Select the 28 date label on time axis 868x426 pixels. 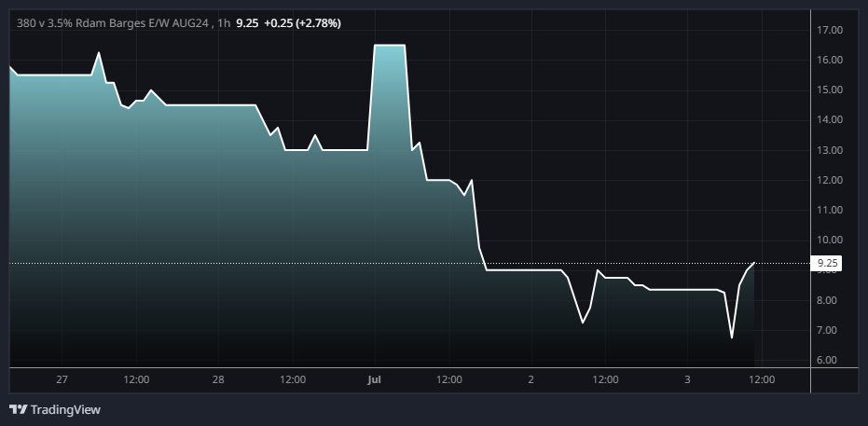point(218,379)
